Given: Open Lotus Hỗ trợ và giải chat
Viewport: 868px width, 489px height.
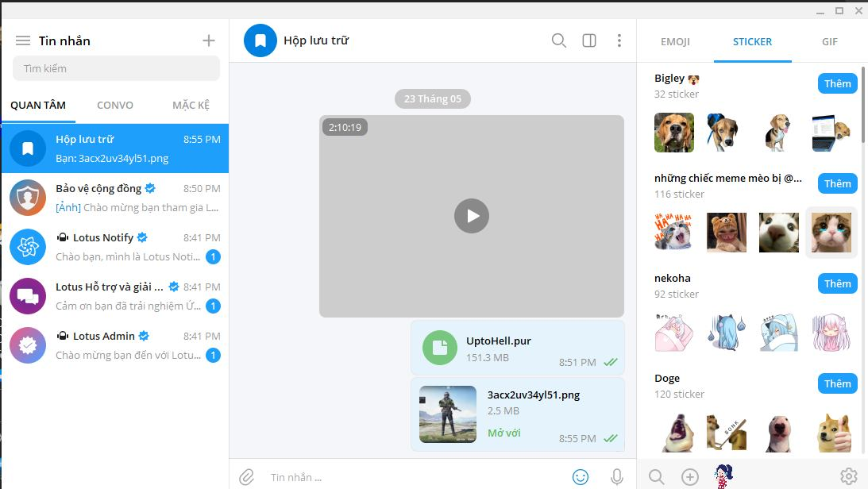Looking at the screenshot, I should [x=115, y=296].
